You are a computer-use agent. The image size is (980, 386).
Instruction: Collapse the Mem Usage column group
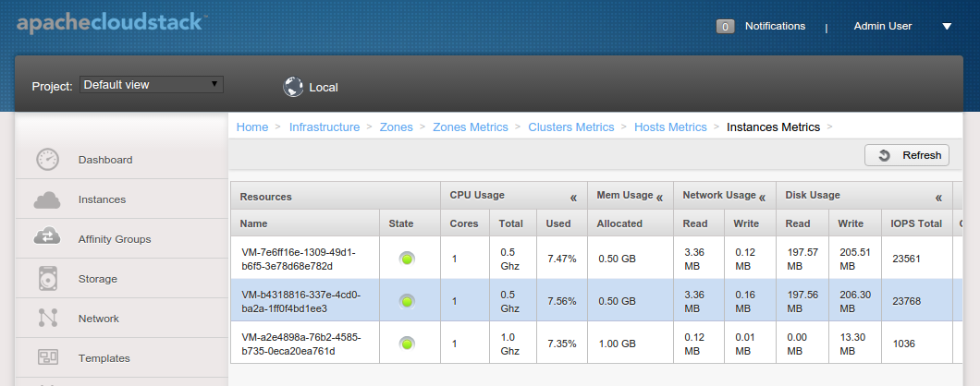(x=659, y=198)
